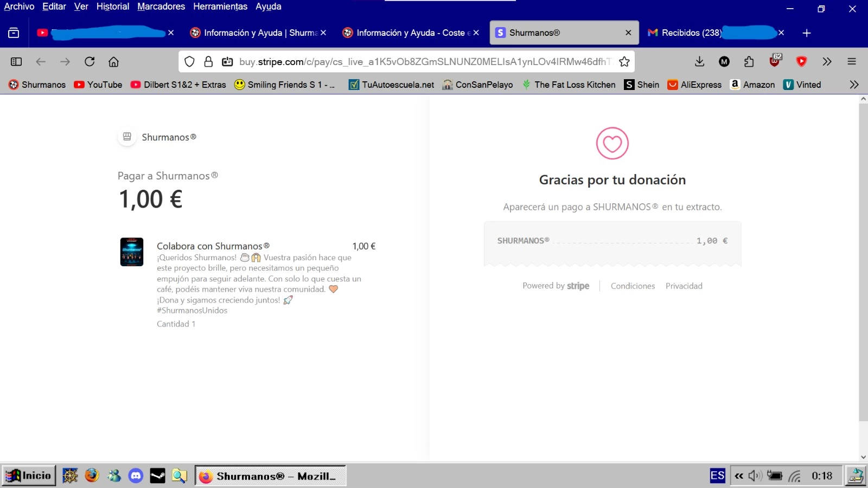The width and height of the screenshot is (868, 488).
Task: Open the Inicio start button
Action: pyautogui.click(x=29, y=476)
